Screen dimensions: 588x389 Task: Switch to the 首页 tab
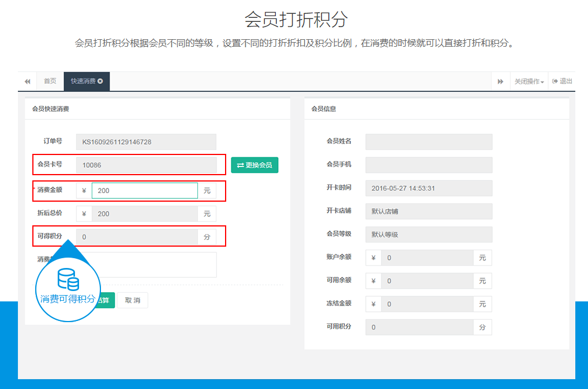[49, 81]
